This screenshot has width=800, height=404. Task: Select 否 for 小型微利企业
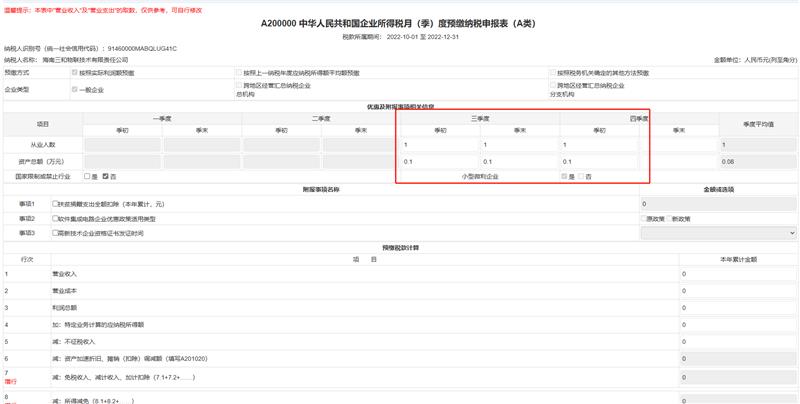(x=583, y=176)
